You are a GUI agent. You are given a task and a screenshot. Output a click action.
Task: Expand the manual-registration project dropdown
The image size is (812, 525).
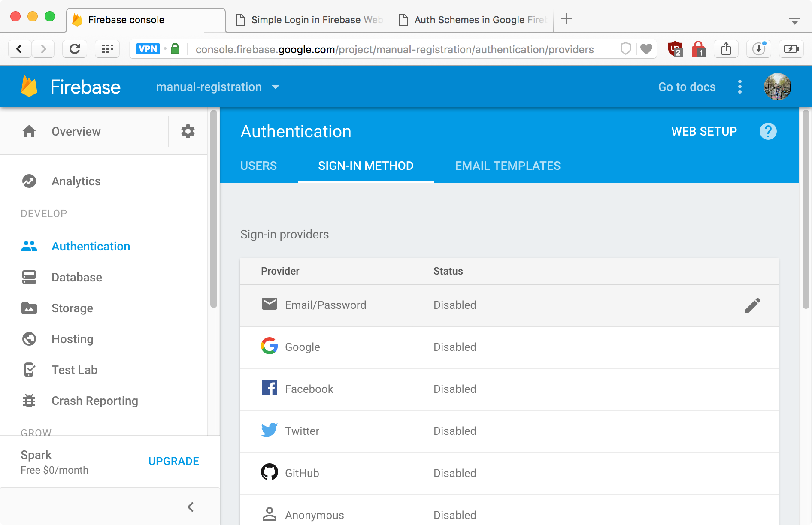tap(218, 87)
